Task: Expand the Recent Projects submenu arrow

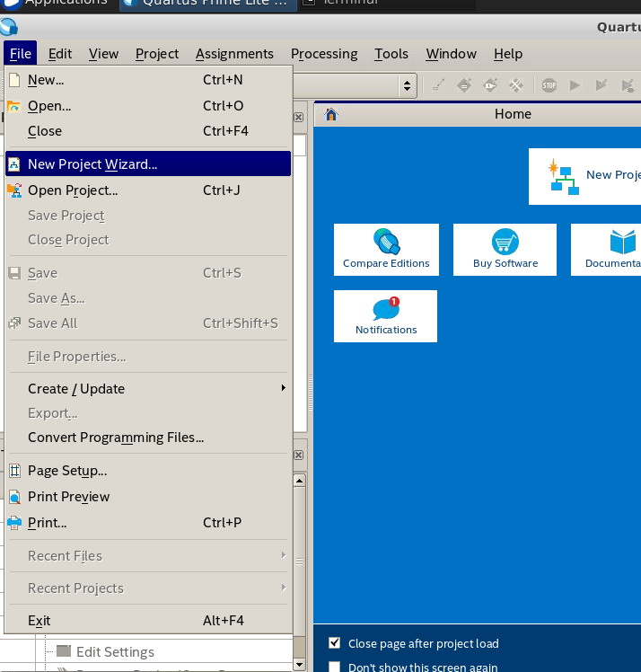Action: pyautogui.click(x=283, y=588)
